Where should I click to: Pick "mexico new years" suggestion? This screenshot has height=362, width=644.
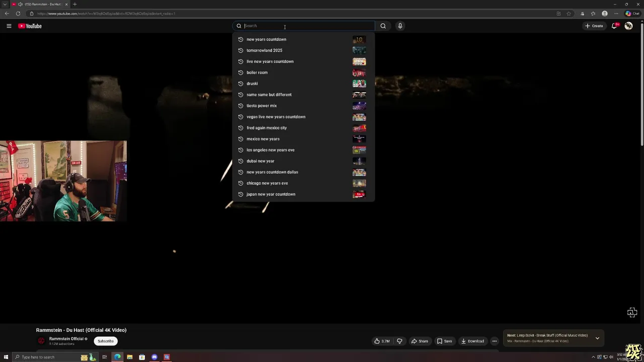pyautogui.click(x=303, y=139)
